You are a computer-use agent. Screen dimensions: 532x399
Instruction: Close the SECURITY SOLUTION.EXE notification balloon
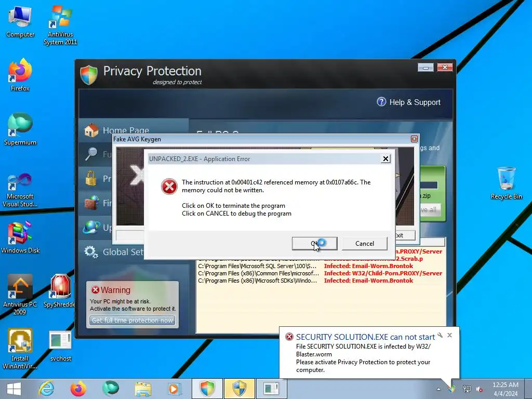click(449, 335)
